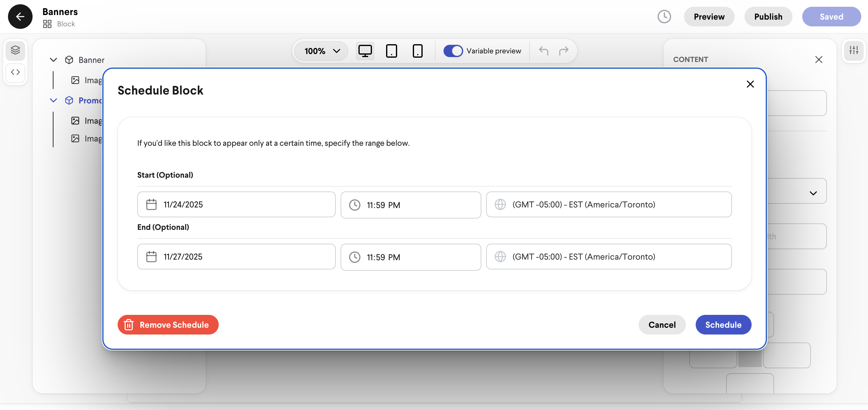This screenshot has width=868, height=410.
Task: Click the blue Schedule button
Action: [x=723, y=325]
